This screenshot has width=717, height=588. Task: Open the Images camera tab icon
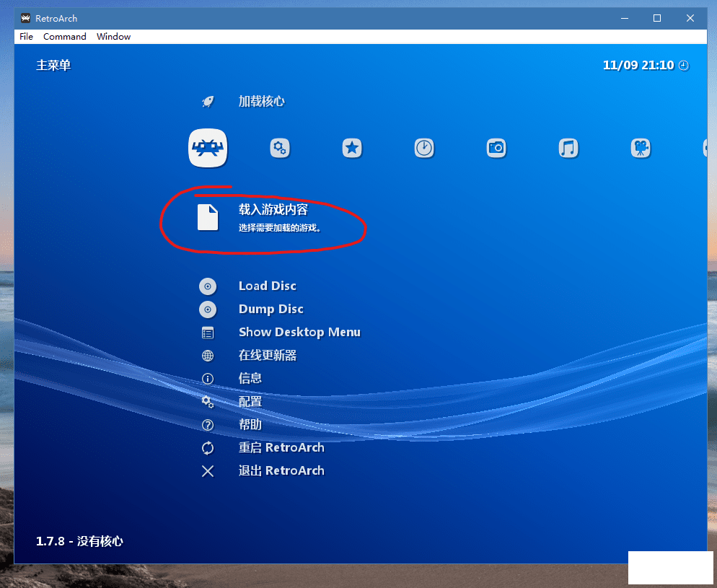tap(496, 148)
